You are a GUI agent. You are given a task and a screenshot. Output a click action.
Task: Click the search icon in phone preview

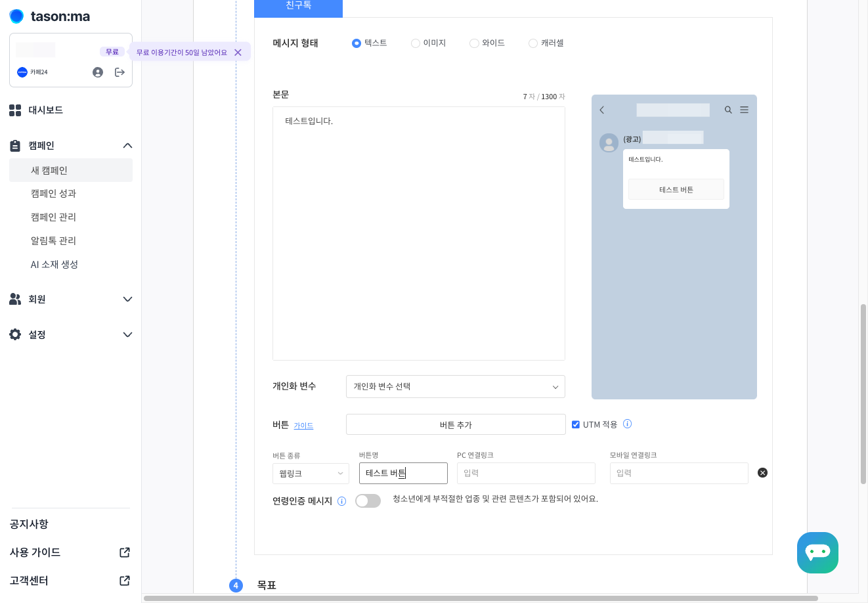pyautogui.click(x=728, y=110)
